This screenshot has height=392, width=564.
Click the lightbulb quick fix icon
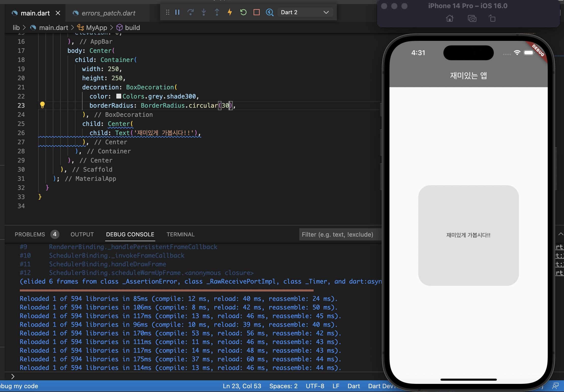point(42,105)
